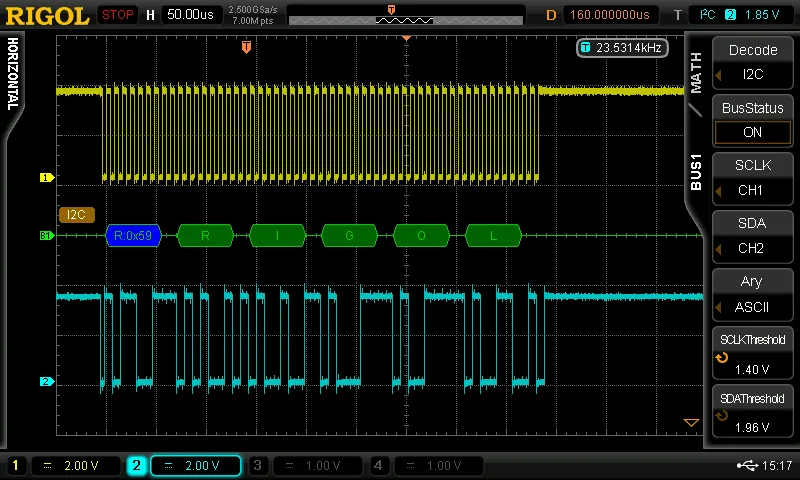The image size is (800, 480).
Task: Click the SDAThreshold rotary knob icon
Action: point(721,416)
